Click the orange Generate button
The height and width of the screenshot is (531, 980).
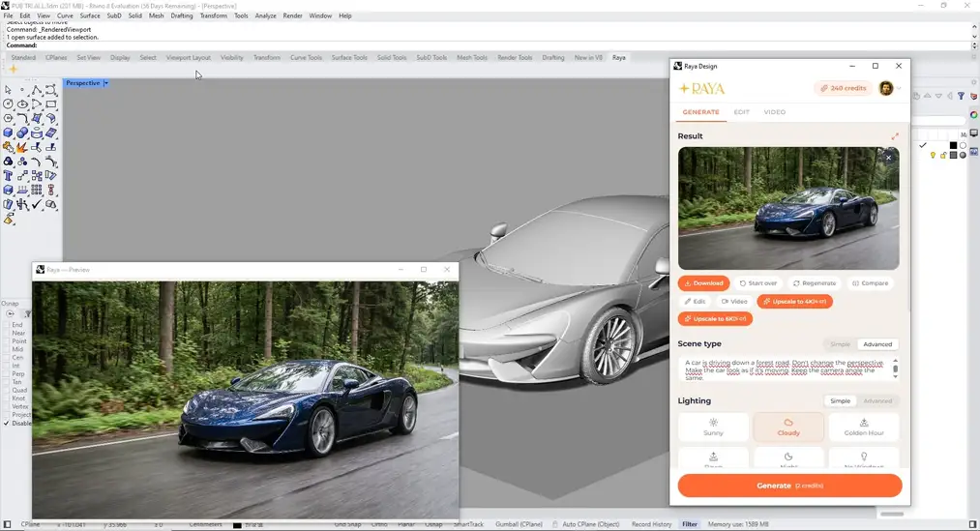point(789,486)
